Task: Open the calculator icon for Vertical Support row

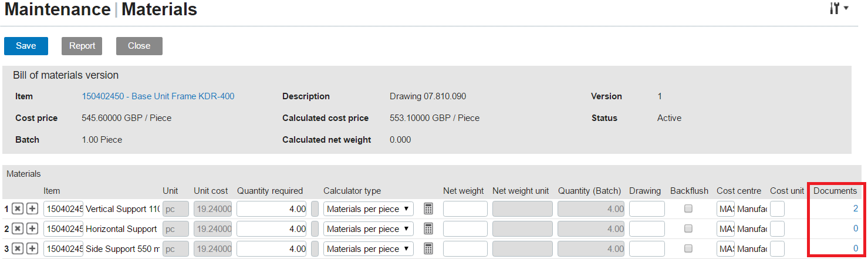Action: click(x=428, y=209)
